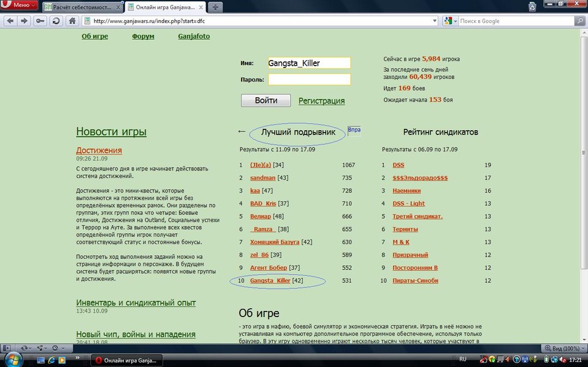Click the Пароль input field
Viewport: 588px width, 367px height.
[x=309, y=80]
